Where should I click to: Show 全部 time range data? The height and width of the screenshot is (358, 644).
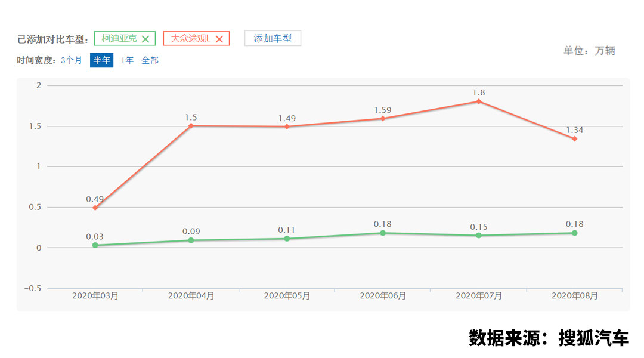pyautogui.click(x=150, y=60)
